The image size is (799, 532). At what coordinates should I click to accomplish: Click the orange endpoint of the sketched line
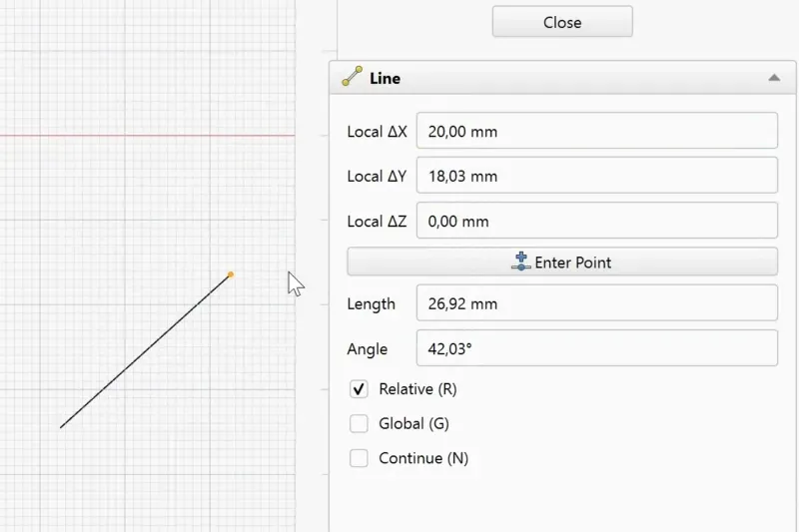[231, 274]
